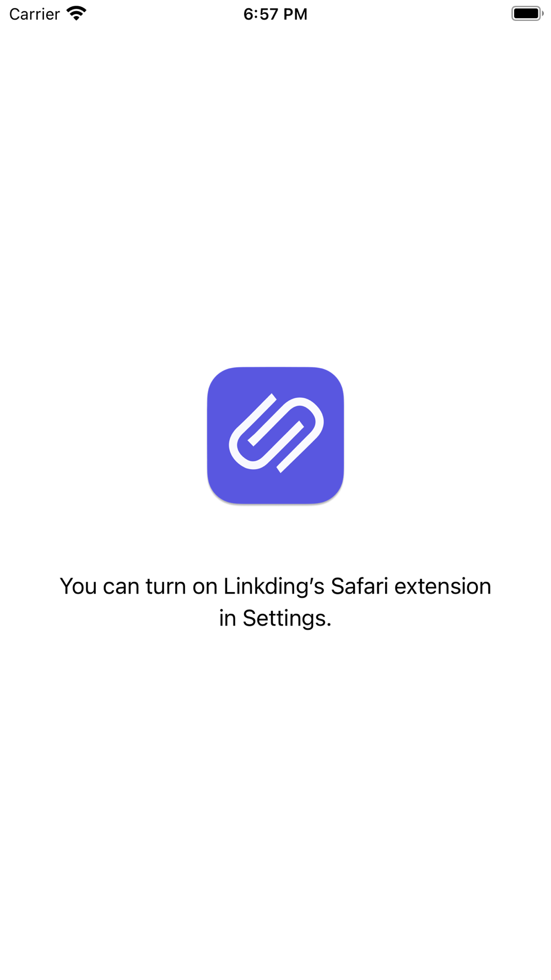Tap the battery indicator icon
This screenshot has height=980, width=551.
click(527, 13)
